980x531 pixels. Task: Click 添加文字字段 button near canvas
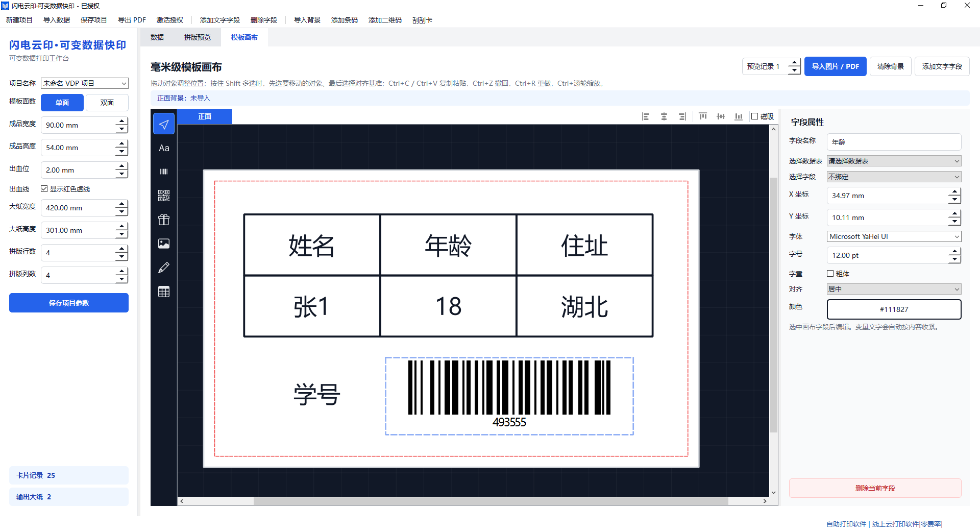(942, 66)
